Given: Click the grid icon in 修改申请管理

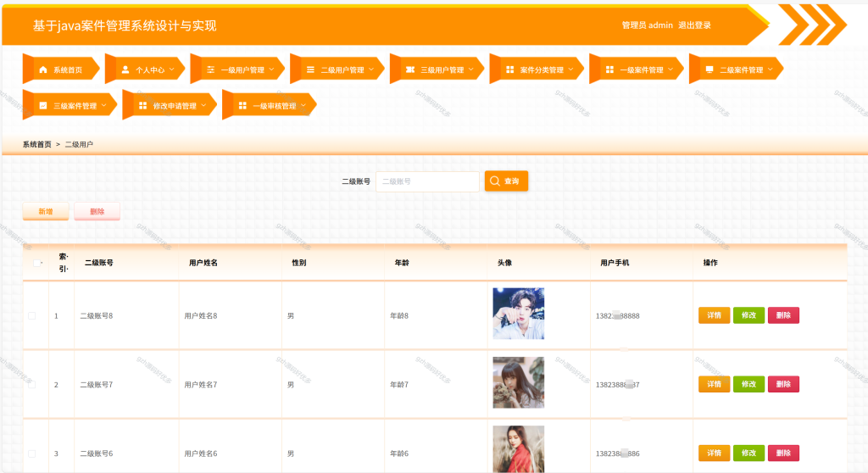Looking at the screenshot, I should (142, 105).
